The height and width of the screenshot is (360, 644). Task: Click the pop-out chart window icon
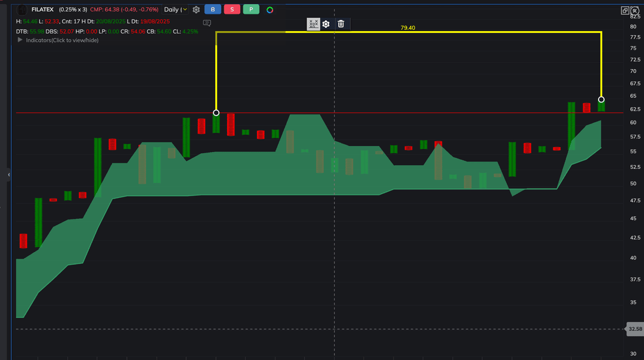(x=625, y=10)
